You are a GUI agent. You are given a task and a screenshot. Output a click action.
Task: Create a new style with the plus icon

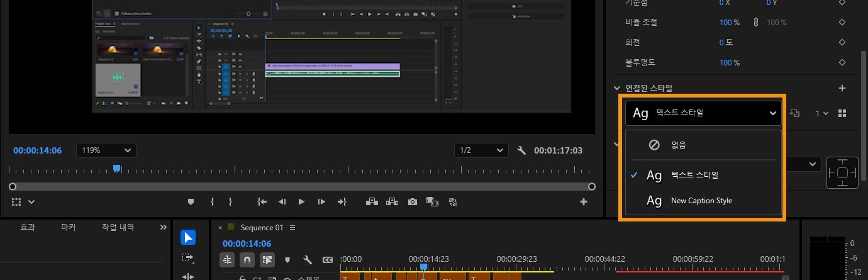(842, 88)
